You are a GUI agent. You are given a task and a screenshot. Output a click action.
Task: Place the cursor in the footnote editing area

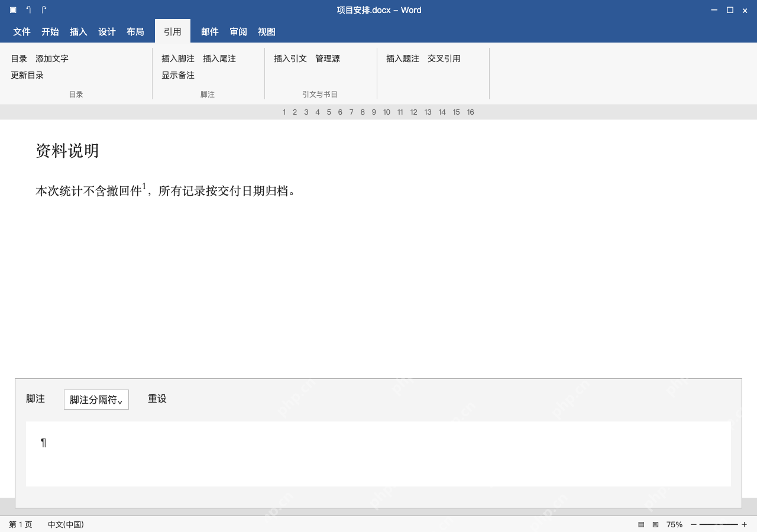click(378, 454)
